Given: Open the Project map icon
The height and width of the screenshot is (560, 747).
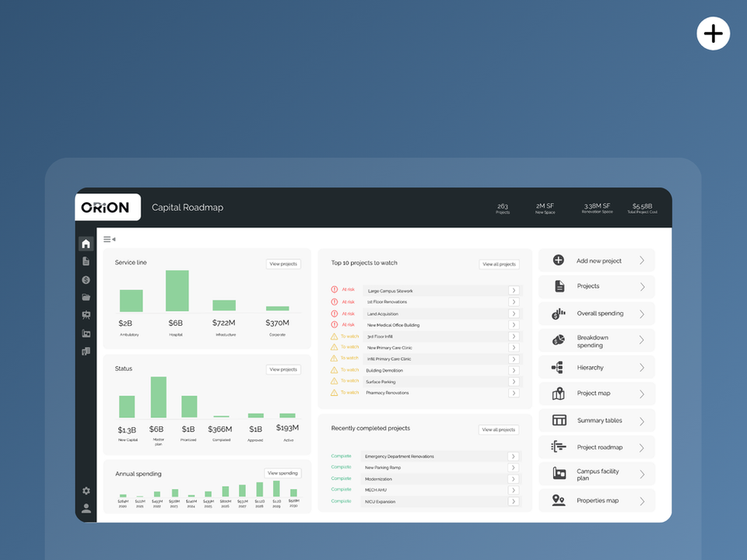Looking at the screenshot, I should pyautogui.click(x=559, y=394).
